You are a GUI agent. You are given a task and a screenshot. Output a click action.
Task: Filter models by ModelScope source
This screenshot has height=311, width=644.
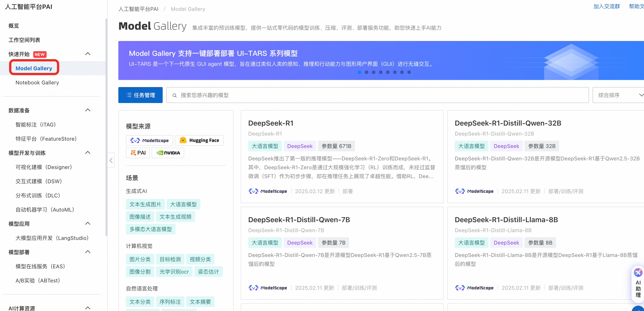(x=150, y=140)
